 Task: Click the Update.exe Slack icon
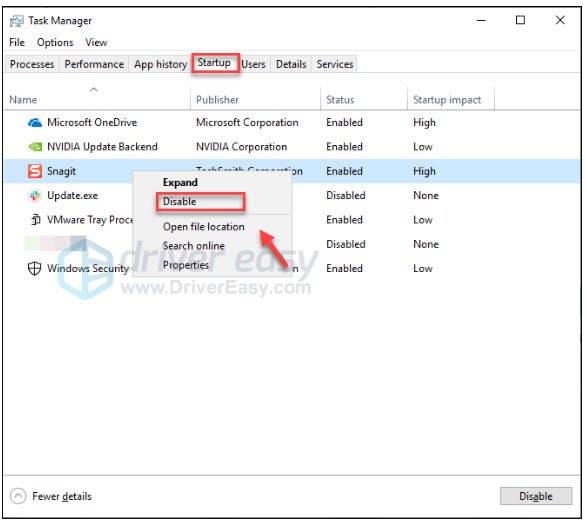35,195
